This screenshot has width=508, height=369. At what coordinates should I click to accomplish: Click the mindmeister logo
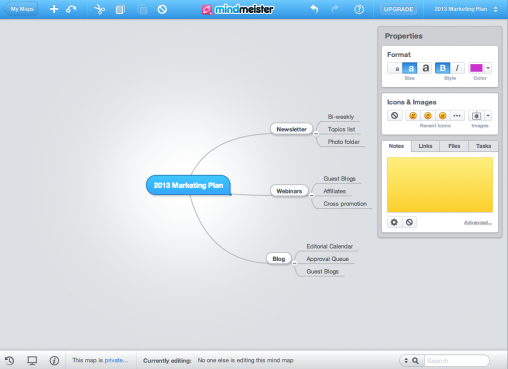[x=238, y=9]
